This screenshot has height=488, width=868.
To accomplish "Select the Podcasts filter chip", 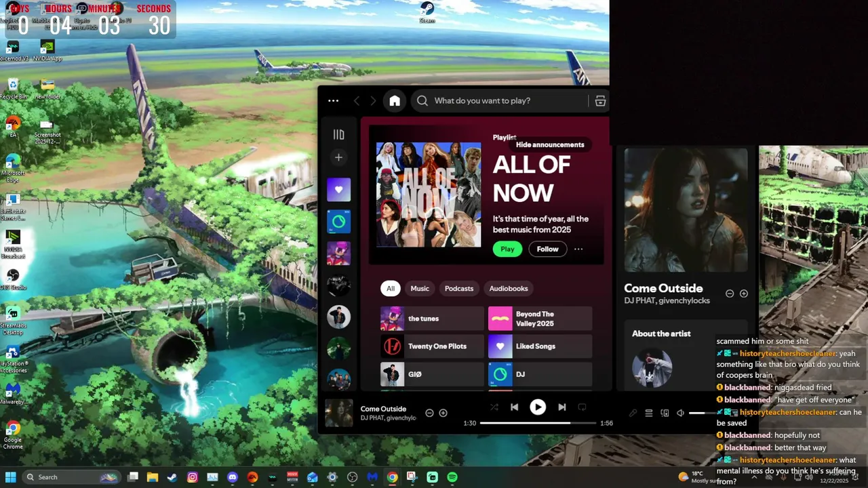I will [x=459, y=289].
